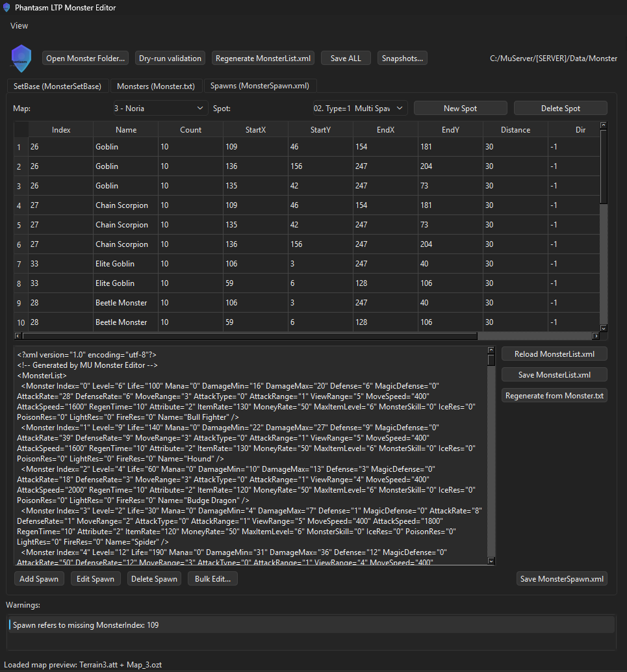Run Dry-run validation
This screenshot has height=672, width=627.
pyautogui.click(x=170, y=58)
